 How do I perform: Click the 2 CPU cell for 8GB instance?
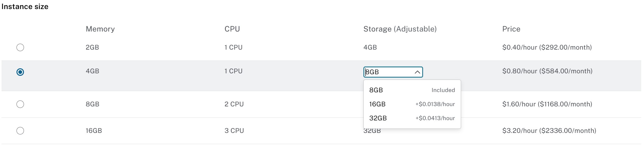click(x=234, y=104)
